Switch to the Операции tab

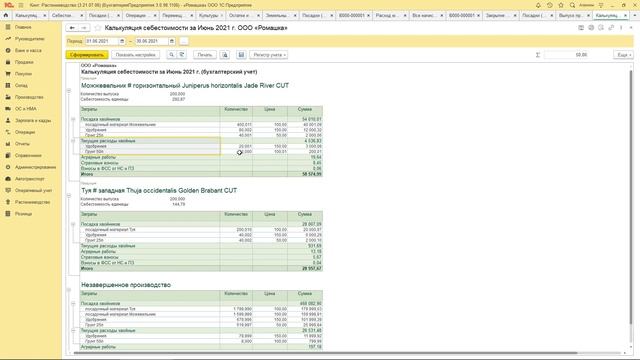(x=140, y=16)
